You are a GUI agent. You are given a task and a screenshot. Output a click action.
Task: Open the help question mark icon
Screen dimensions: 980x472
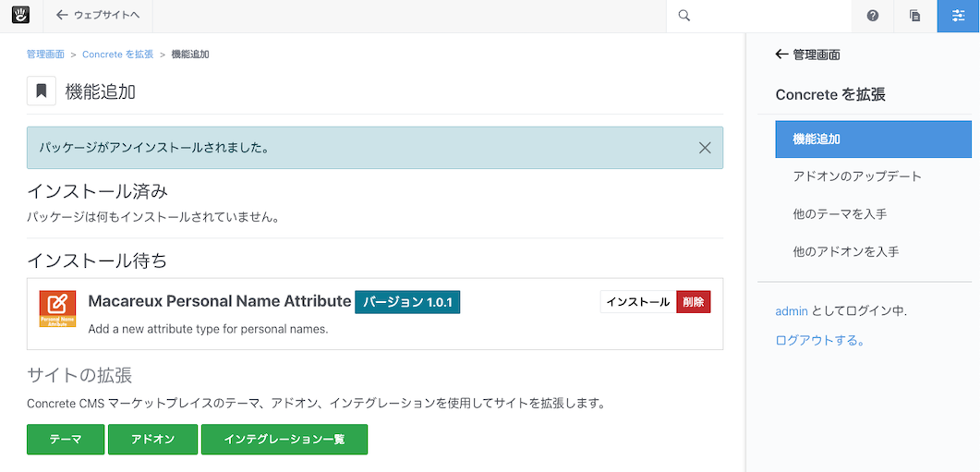pyautogui.click(x=873, y=16)
